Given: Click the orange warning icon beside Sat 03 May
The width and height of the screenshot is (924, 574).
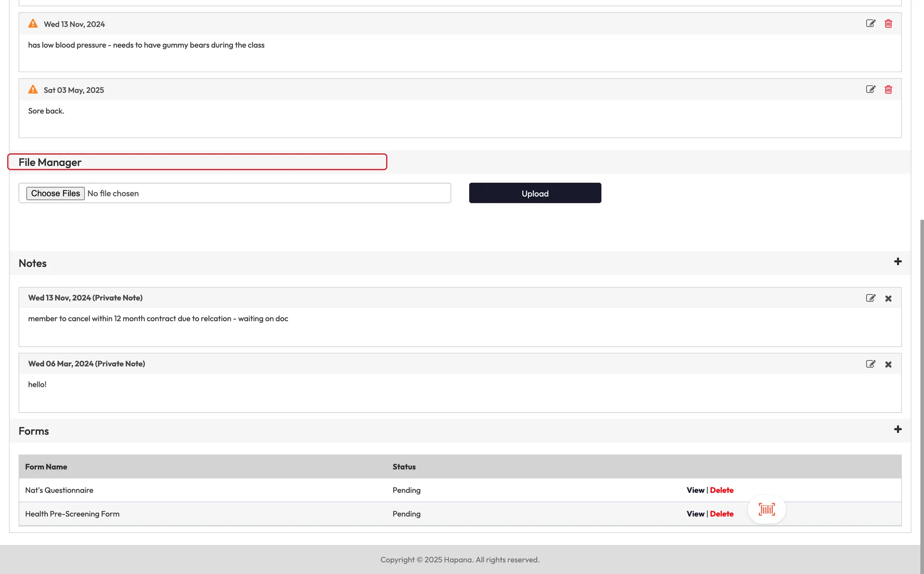Looking at the screenshot, I should tap(33, 89).
